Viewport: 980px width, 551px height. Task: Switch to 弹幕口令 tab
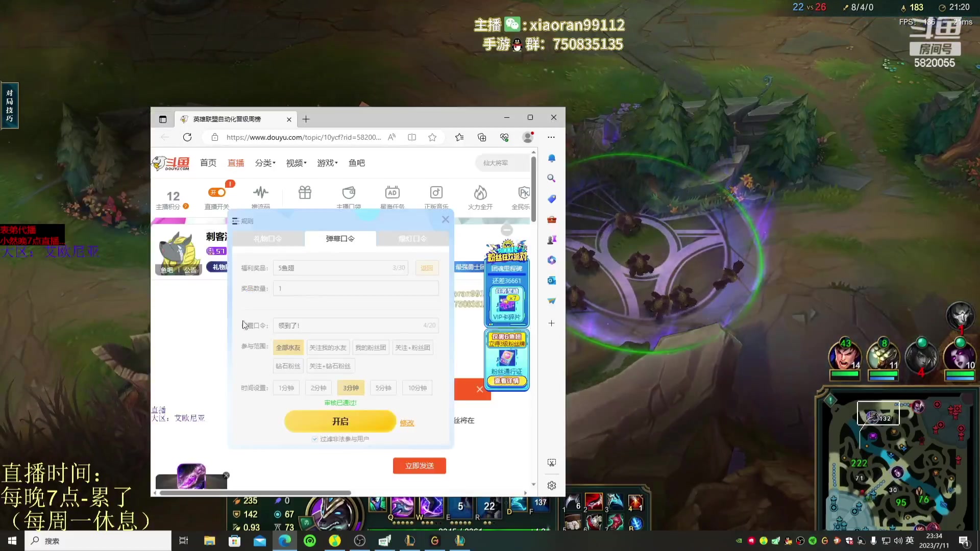click(340, 239)
